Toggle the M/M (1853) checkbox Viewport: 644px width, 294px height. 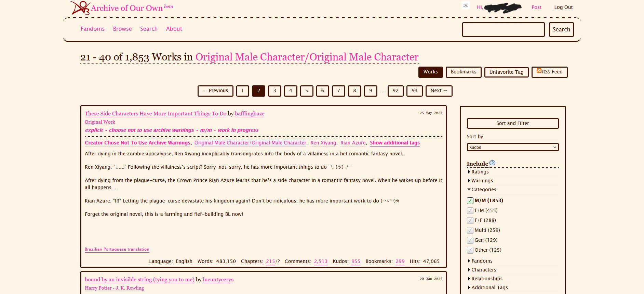click(470, 200)
